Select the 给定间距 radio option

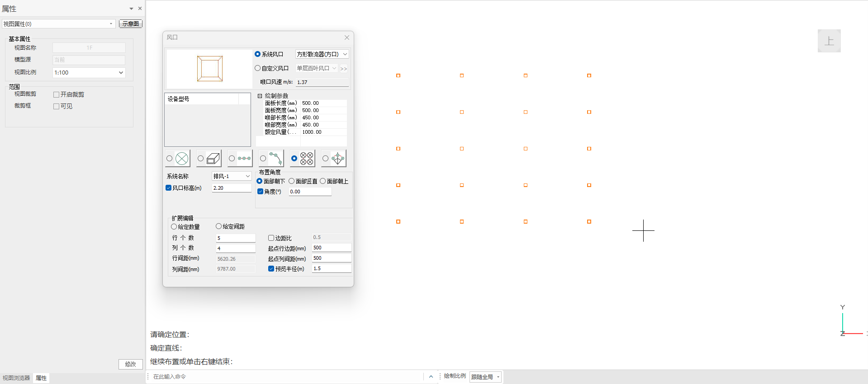click(x=219, y=226)
